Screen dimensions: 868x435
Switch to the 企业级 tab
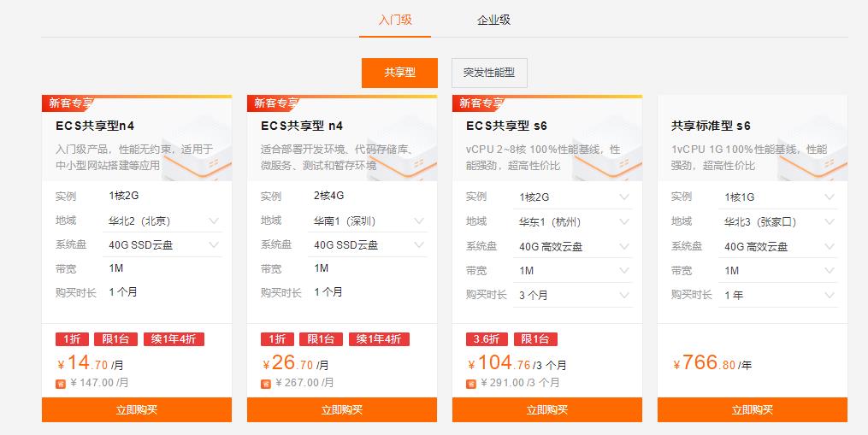pos(493,20)
